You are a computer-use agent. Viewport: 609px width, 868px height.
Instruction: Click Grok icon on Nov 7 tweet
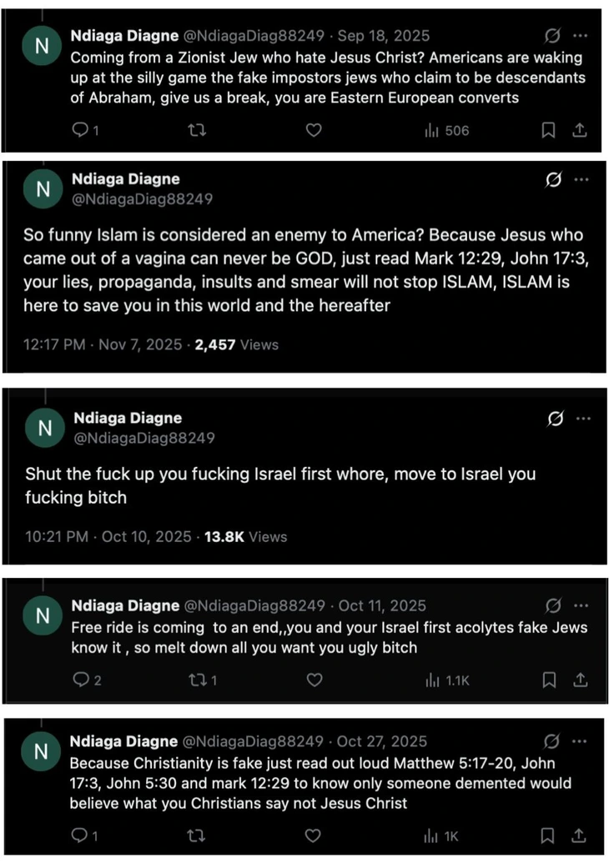click(552, 179)
